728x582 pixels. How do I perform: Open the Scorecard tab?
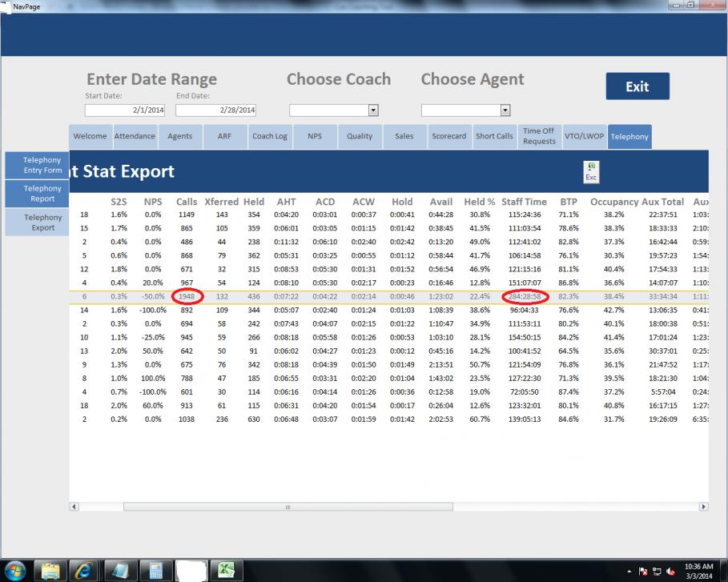tap(449, 136)
